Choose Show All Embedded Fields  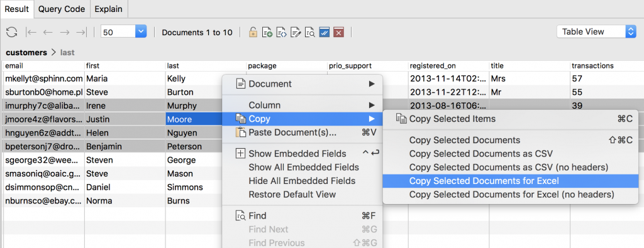tap(303, 167)
